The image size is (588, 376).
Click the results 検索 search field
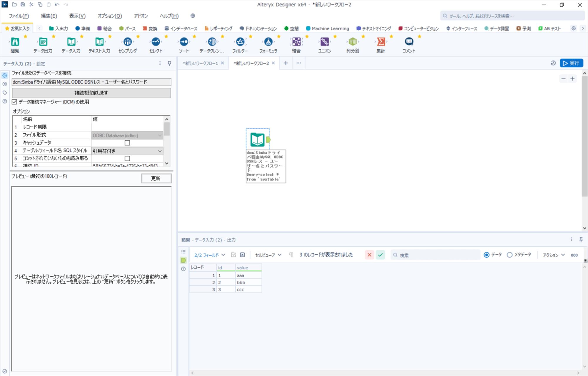435,255
